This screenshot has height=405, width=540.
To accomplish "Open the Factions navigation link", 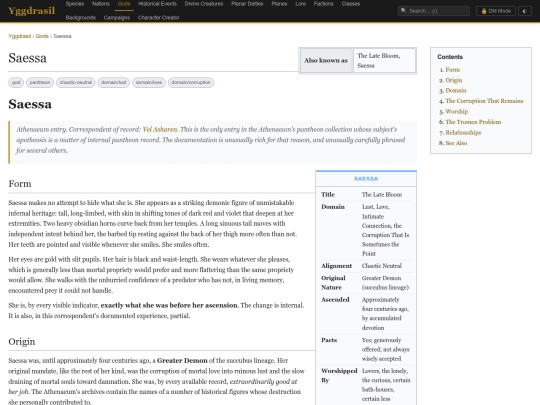I will click(x=323, y=4).
